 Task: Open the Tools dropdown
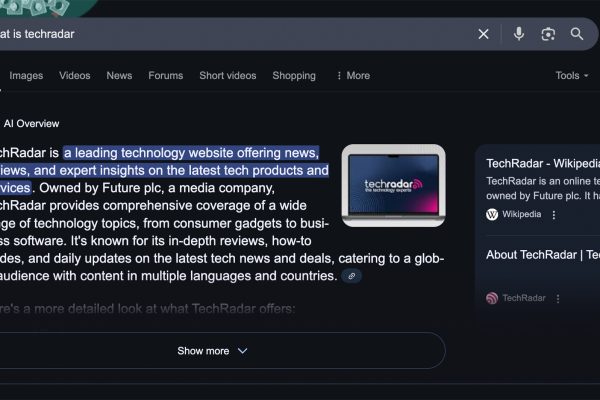[572, 76]
